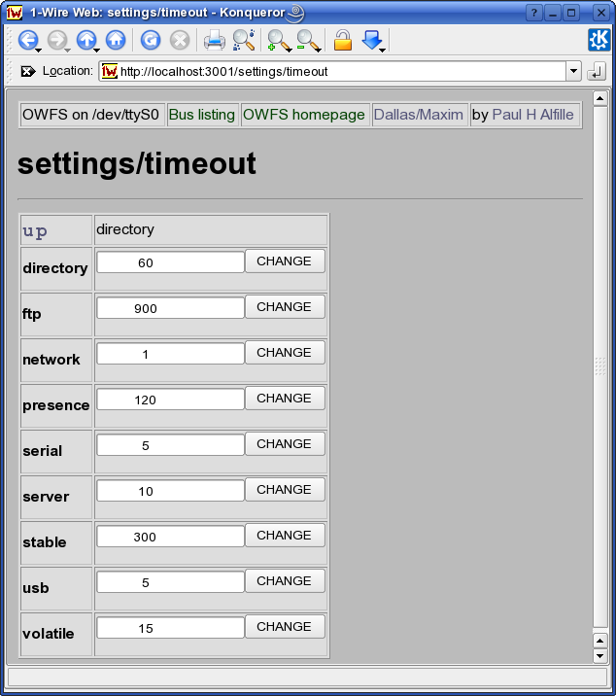616x696 pixels.
Task: Click the 'network' row label
Action: click(x=51, y=360)
